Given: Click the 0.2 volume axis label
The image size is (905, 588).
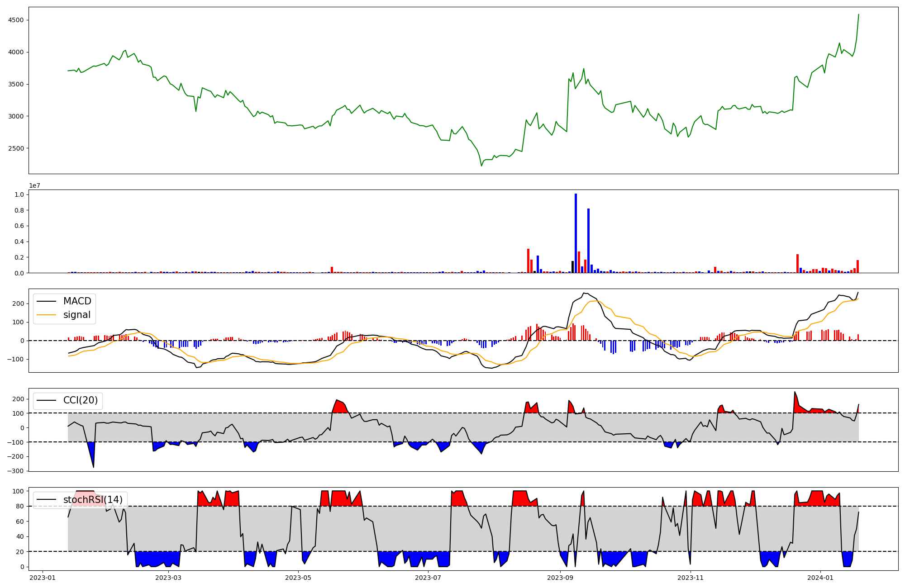Looking at the screenshot, I should coord(19,257).
